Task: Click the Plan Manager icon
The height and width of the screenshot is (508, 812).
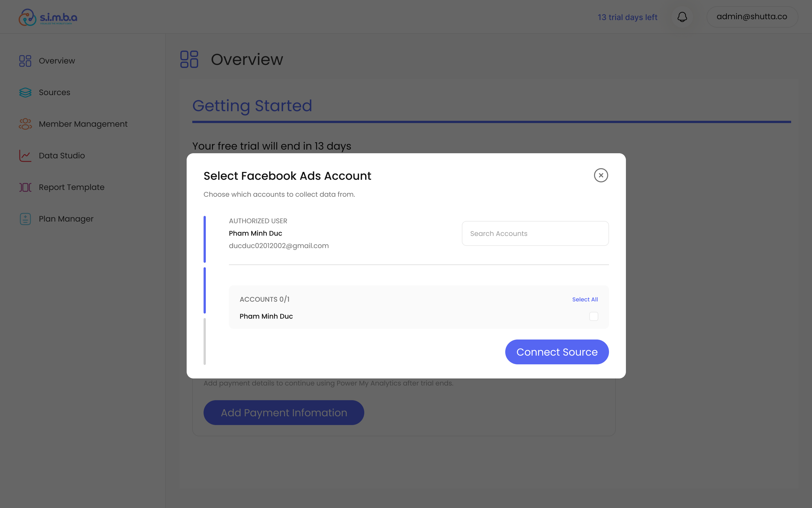Action: [x=25, y=219]
